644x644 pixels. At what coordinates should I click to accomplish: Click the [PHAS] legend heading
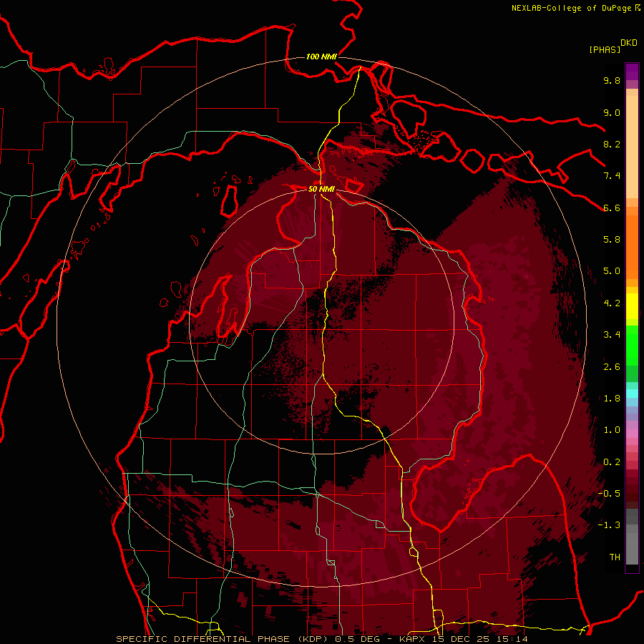click(x=605, y=49)
